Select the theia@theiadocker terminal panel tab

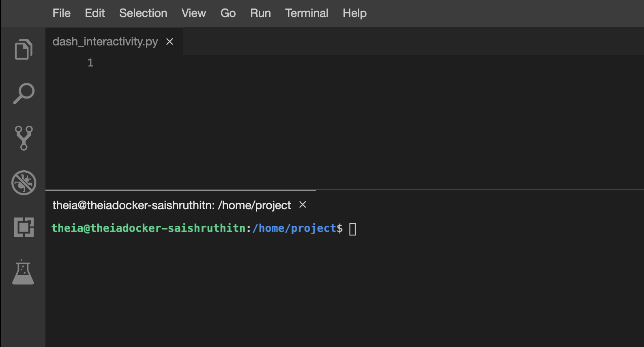[x=172, y=205]
